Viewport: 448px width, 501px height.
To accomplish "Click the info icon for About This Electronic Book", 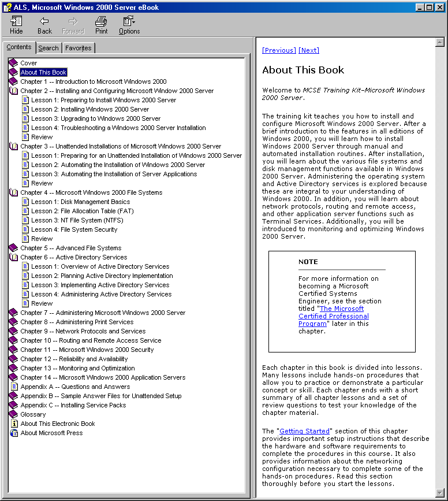I will point(14,424).
